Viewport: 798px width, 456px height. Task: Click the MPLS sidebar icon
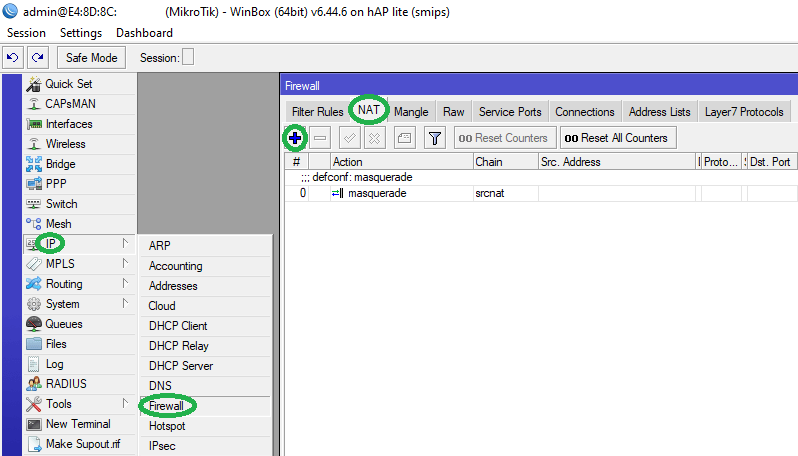point(34,264)
